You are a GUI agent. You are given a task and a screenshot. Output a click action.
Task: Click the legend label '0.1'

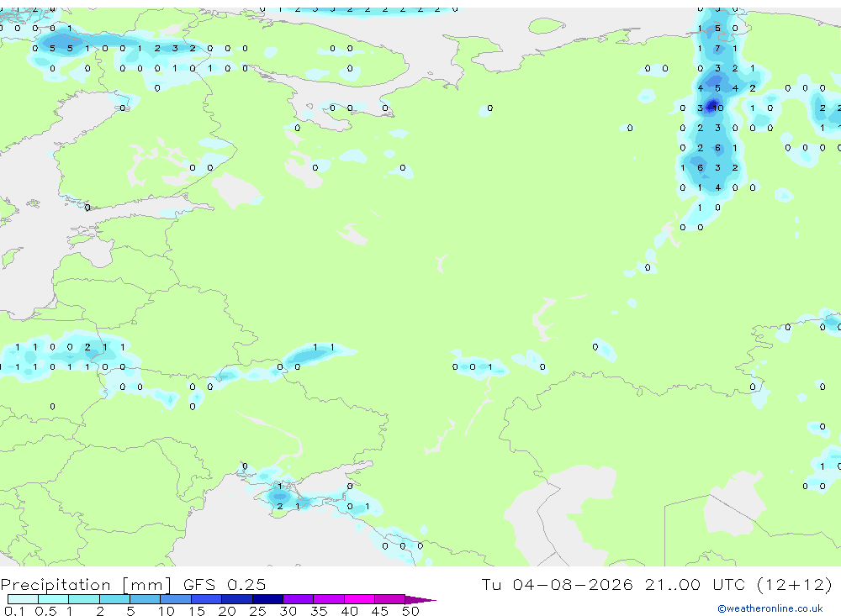14,611
